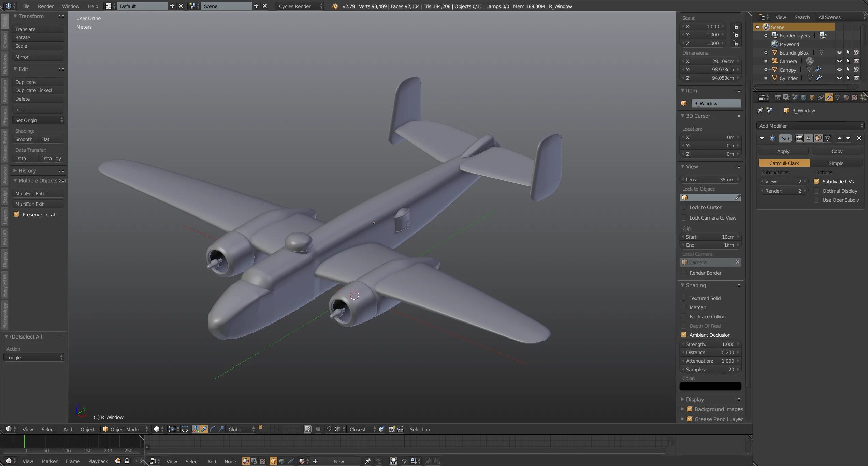
Task: Open the Constraints tab (chain-link icon)
Action: [821, 97]
